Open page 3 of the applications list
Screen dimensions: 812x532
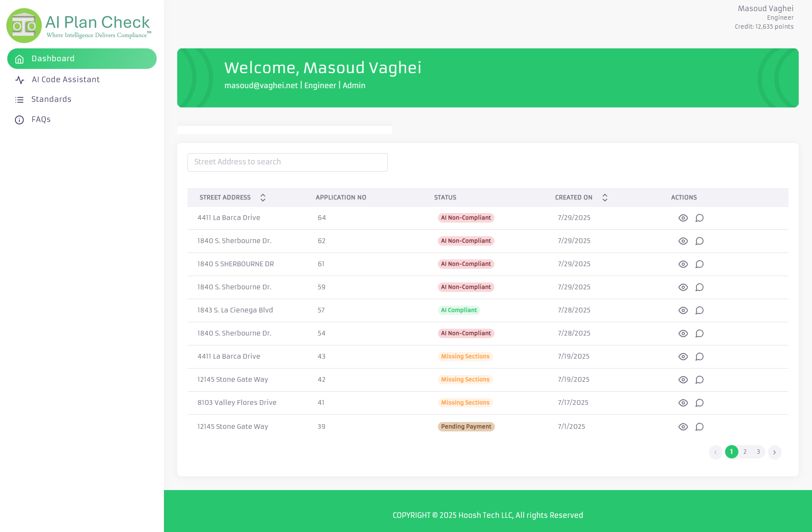pyautogui.click(x=758, y=452)
